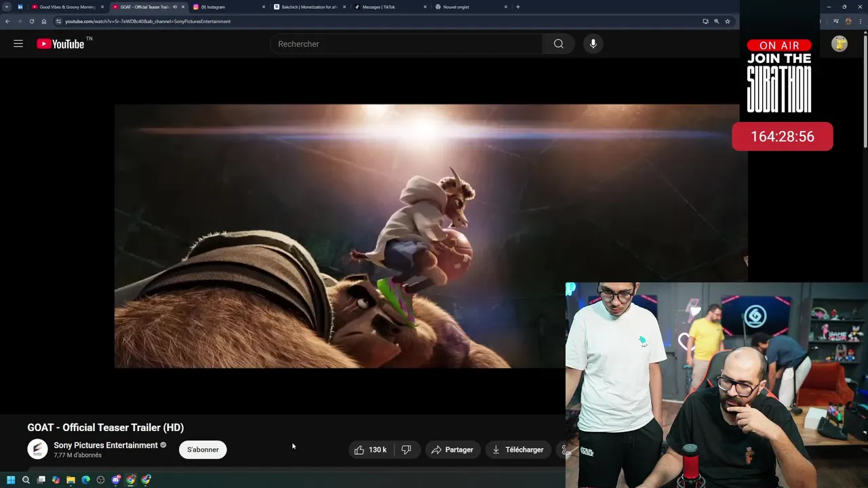
Task: Click the YouTube search magnifier button
Action: click(x=558, y=44)
